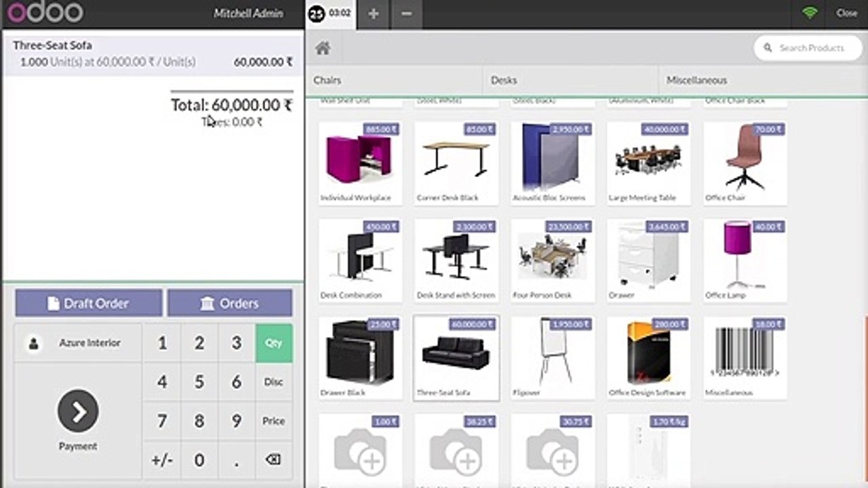The height and width of the screenshot is (488, 868).
Task: Open Payment with the round arrow button
Action: [78, 411]
